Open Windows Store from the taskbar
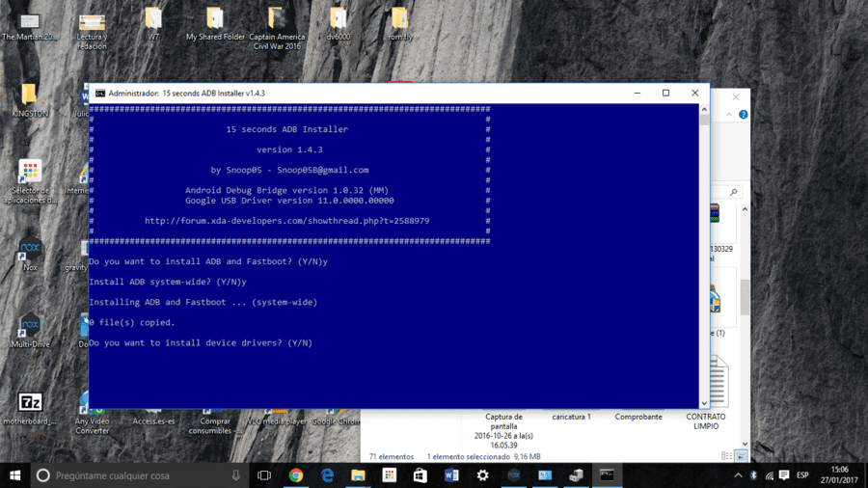Viewport: 868px width, 488px height. pos(420,475)
